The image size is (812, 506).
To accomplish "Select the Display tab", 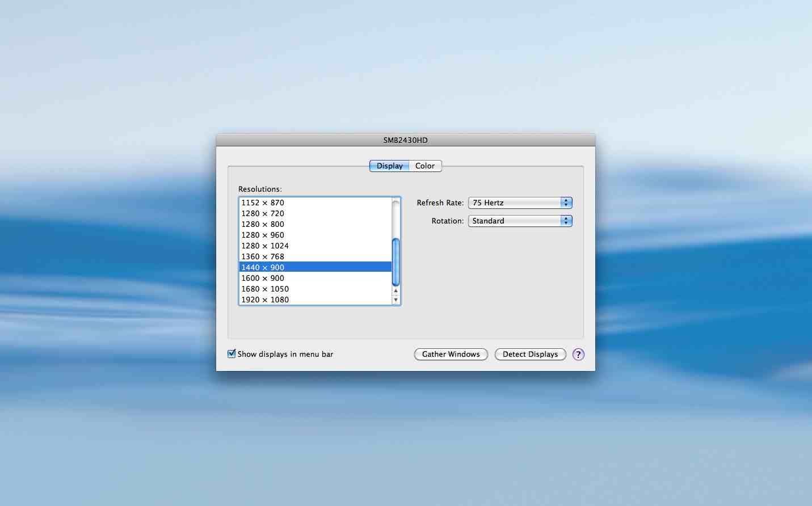I will pos(389,166).
